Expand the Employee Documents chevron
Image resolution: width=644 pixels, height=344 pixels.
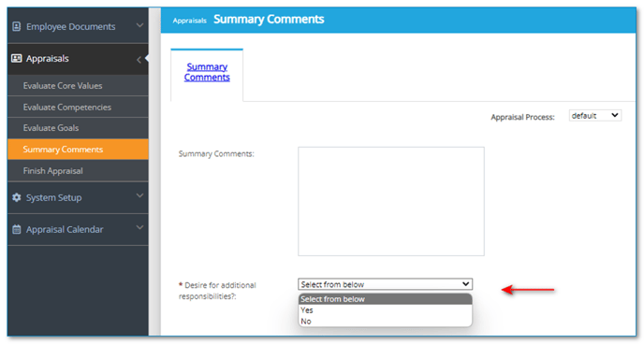139,25
